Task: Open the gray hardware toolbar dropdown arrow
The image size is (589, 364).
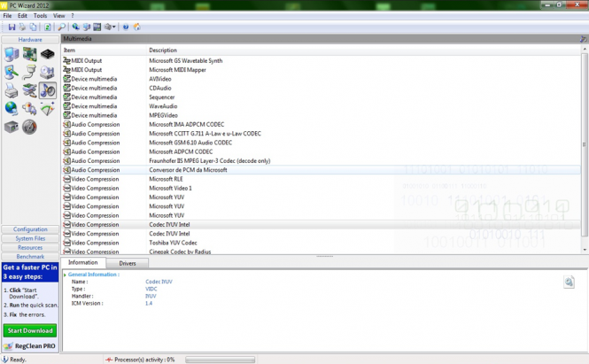Action: (114, 27)
